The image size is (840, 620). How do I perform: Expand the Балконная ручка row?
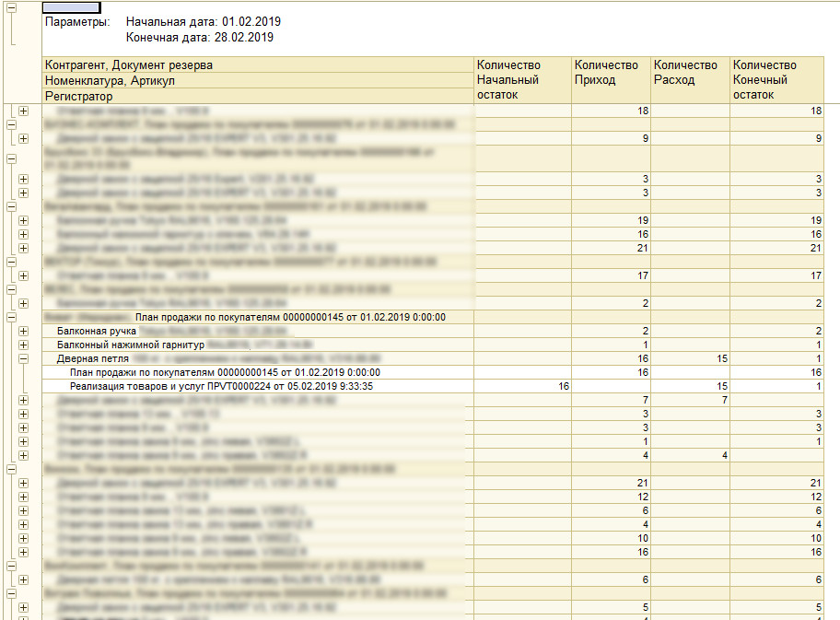pos(23,331)
